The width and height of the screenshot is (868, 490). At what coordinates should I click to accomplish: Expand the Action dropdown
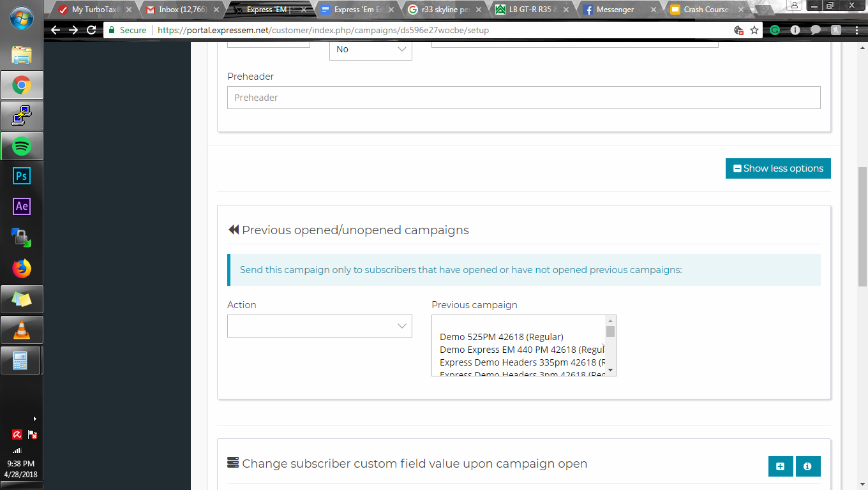pos(320,326)
